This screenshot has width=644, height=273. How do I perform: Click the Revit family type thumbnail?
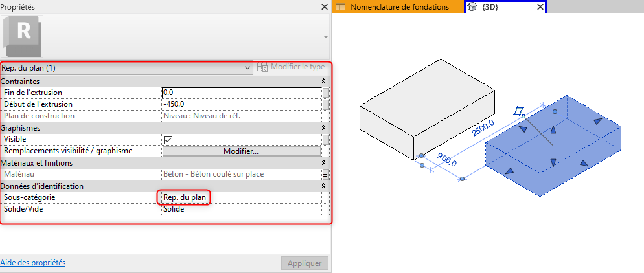click(x=22, y=36)
